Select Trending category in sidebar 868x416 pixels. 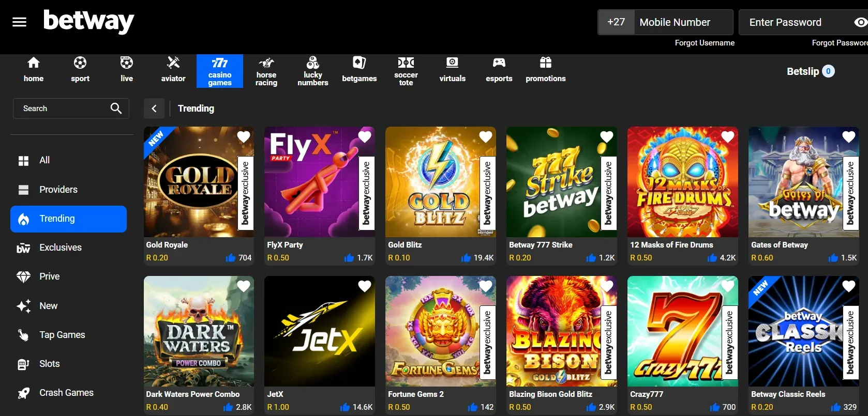[x=68, y=219]
